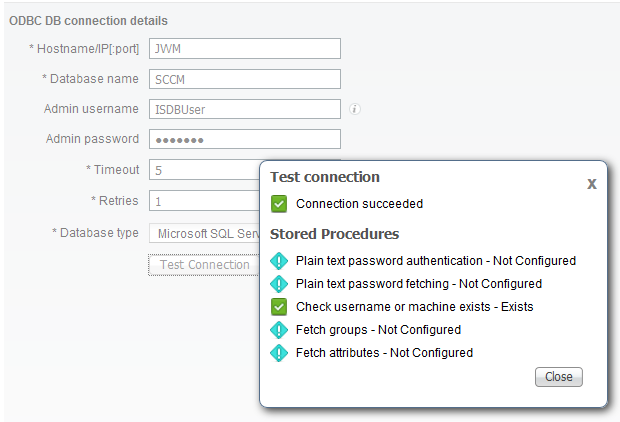
Task: Click the Stored Procedures heading
Action: tap(335, 234)
